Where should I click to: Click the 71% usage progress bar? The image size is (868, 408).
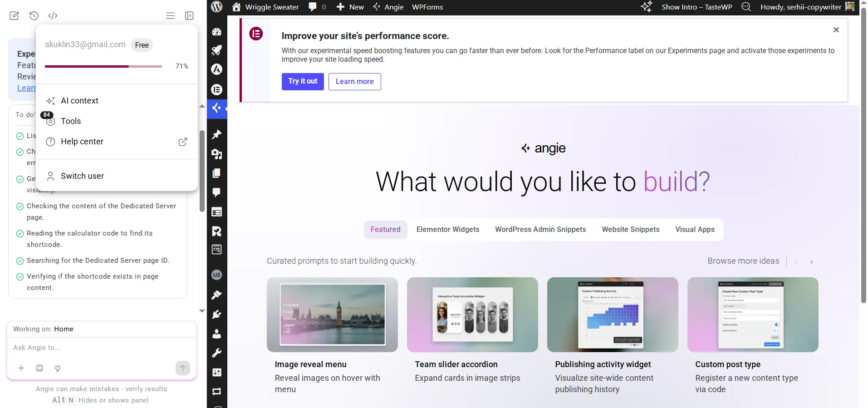103,66
